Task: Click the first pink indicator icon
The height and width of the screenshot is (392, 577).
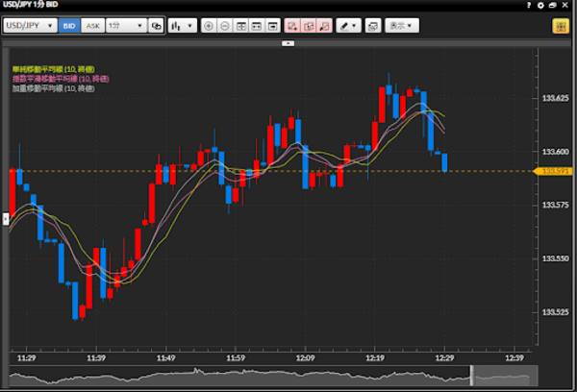Action: [292, 26]
